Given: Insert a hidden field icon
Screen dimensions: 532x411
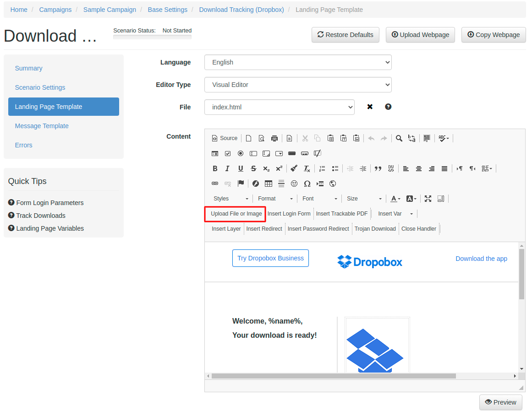Looking at the screenshot, I should pos(318,153).
